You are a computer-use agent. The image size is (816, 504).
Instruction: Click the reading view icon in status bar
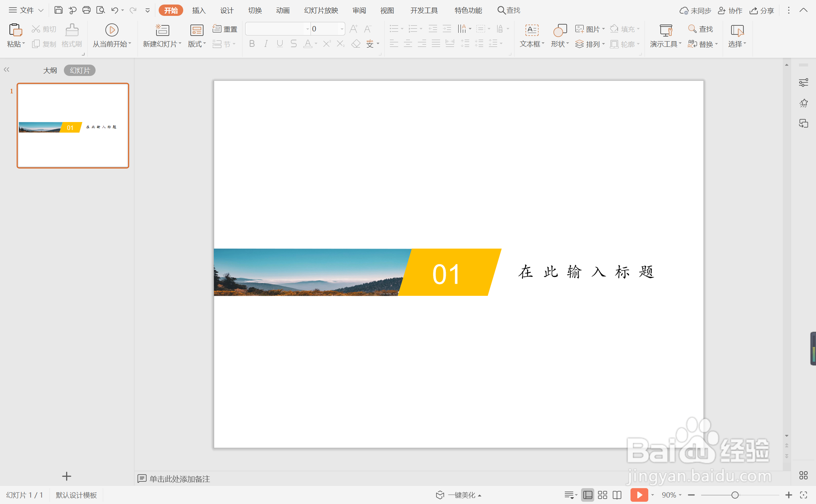pyautogui.click(x=617, y=495)
